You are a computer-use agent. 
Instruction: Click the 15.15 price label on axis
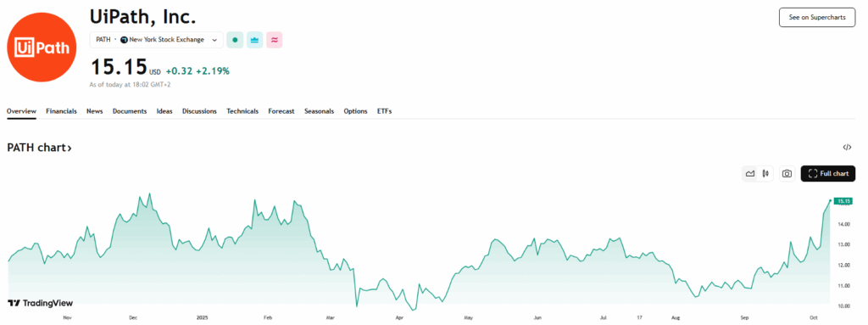(843, 201)
